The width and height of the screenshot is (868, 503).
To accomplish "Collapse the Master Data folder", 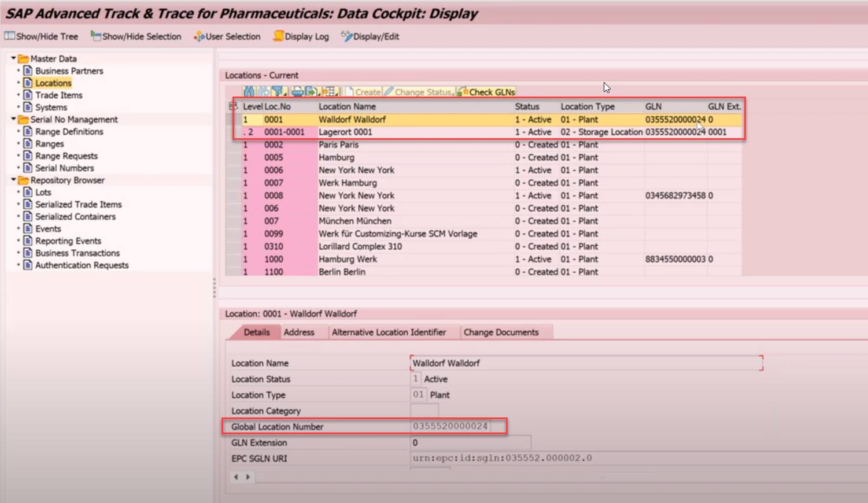I will point(13,58).
